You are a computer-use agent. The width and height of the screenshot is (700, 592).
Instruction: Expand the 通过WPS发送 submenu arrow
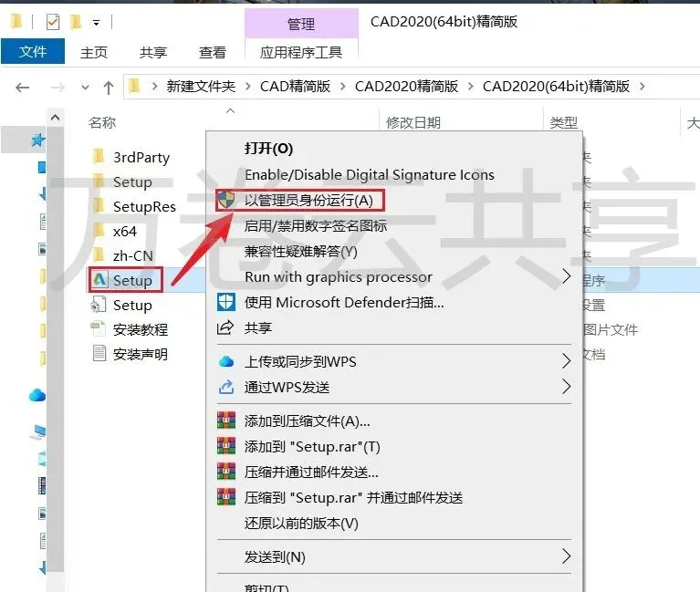click(x=566, y=387)
